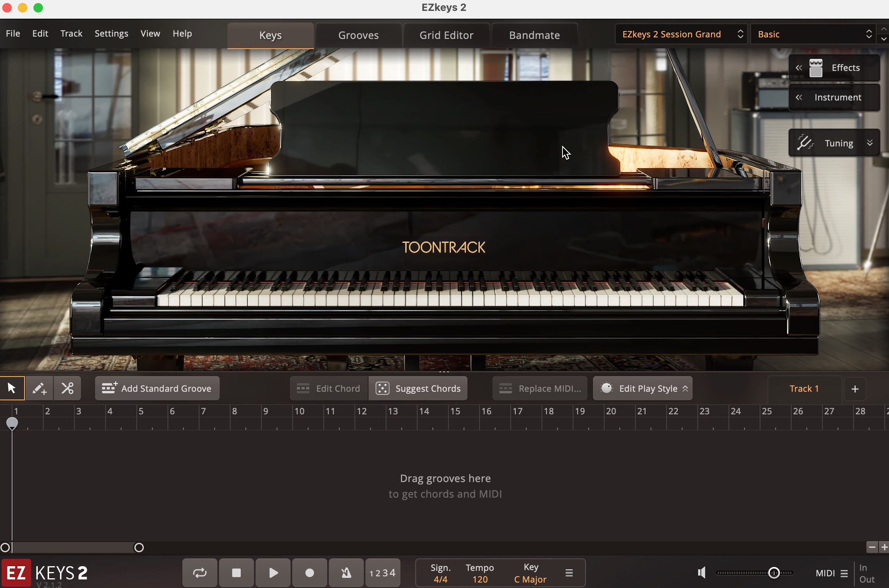Open the Edit menu
The height and width of the screenshot is (588, 889).
tap(40, 33)
